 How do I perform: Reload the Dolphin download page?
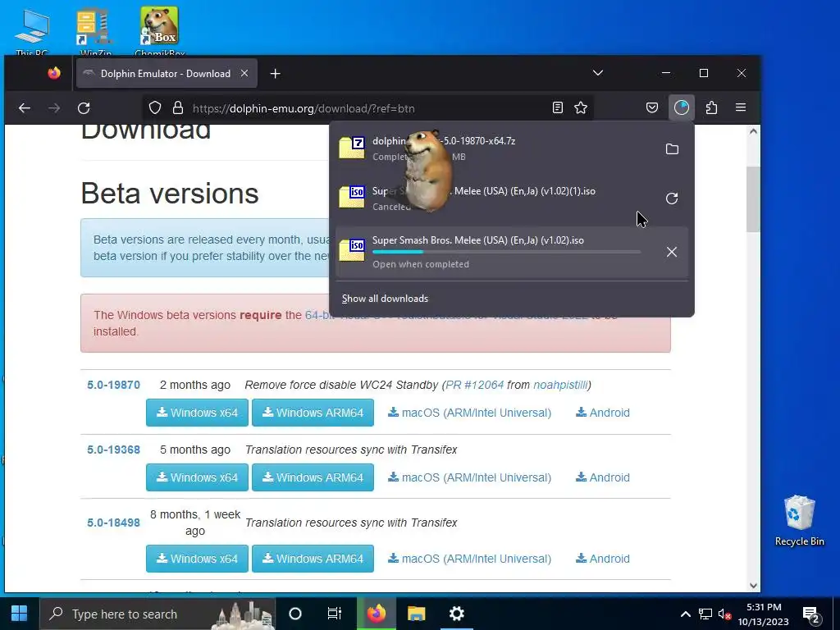84,108
